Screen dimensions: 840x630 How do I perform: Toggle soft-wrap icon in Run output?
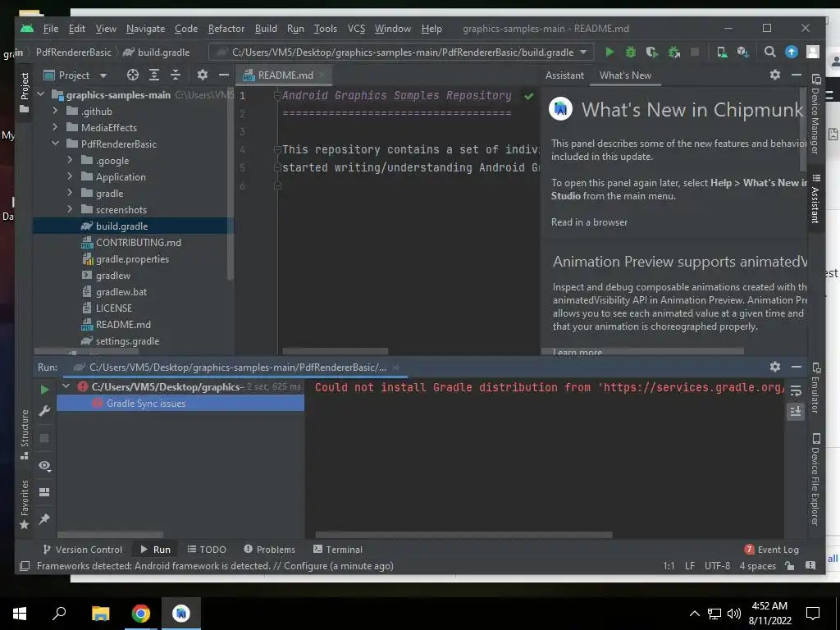pyautogui.click(x=796, y=390)
